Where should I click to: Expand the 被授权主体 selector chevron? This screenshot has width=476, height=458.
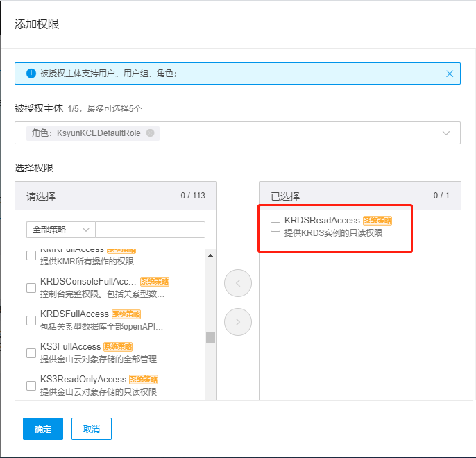pyautogui.click(x=446, y=133)
